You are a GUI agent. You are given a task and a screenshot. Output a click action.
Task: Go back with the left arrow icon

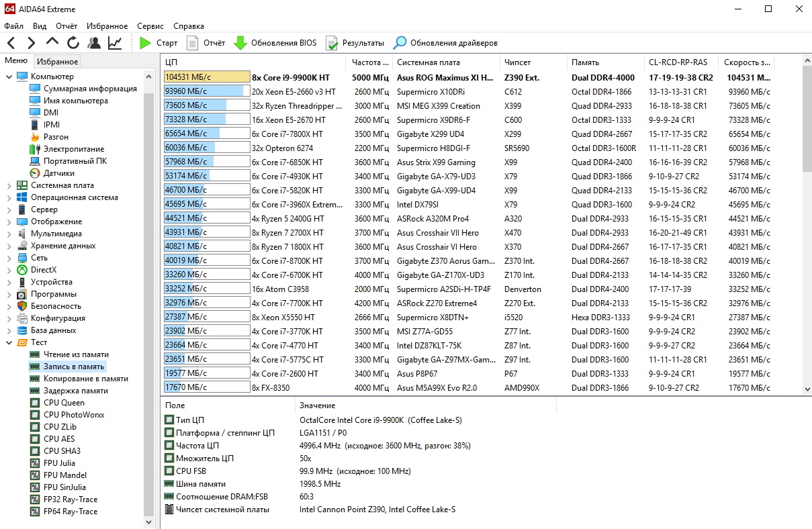(11, 43)
